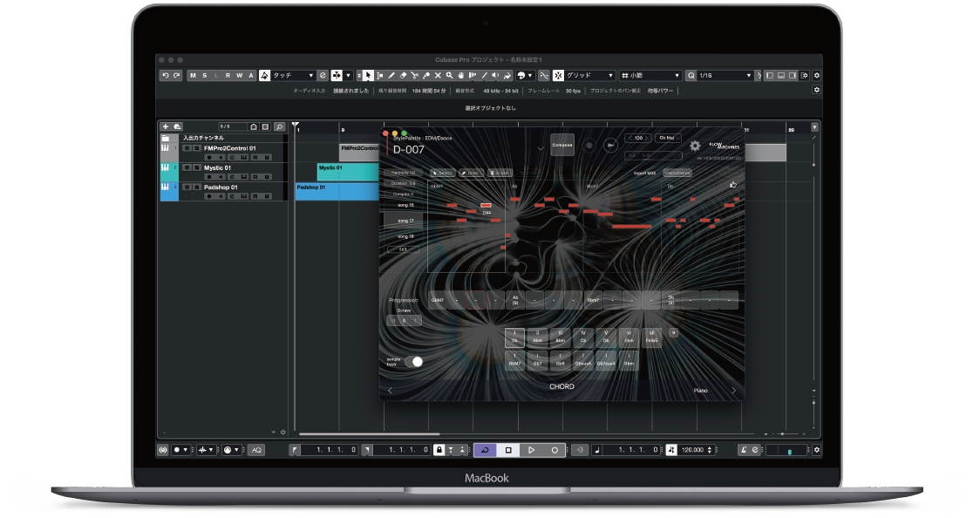Viewport: 980px width, 518px height.
Task: Click the add track plus button
Action: pos(166,126)
